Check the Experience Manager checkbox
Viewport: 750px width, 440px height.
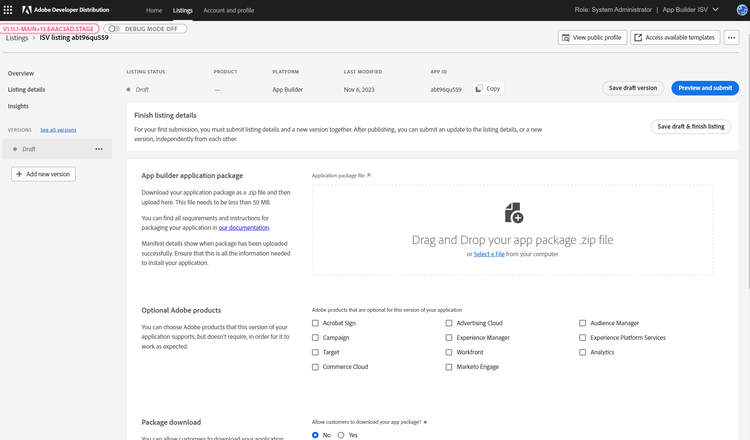(x=449, y=338)
